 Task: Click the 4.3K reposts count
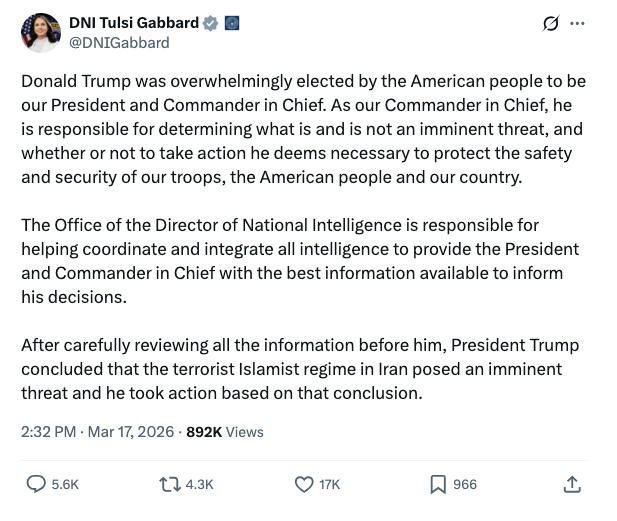200,484
